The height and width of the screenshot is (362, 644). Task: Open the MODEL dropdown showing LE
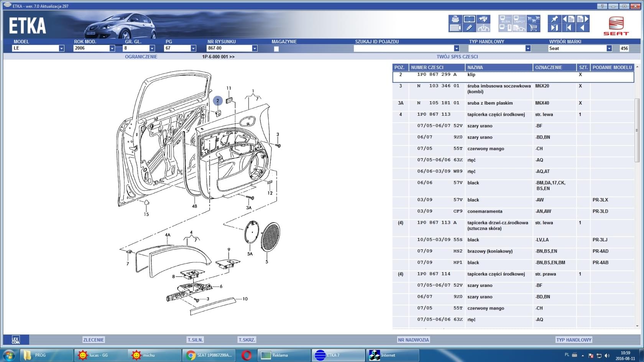[x=61, y=48]
